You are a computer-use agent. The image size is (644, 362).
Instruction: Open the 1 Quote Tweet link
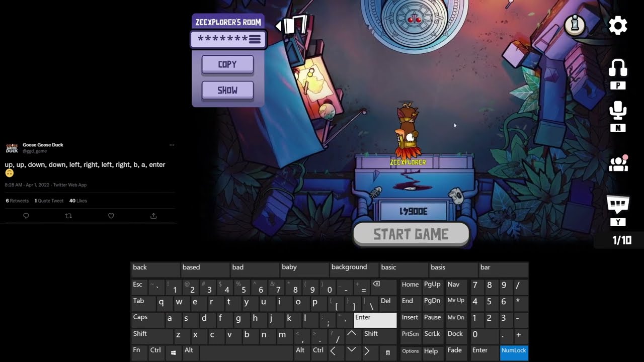[49, 201]
